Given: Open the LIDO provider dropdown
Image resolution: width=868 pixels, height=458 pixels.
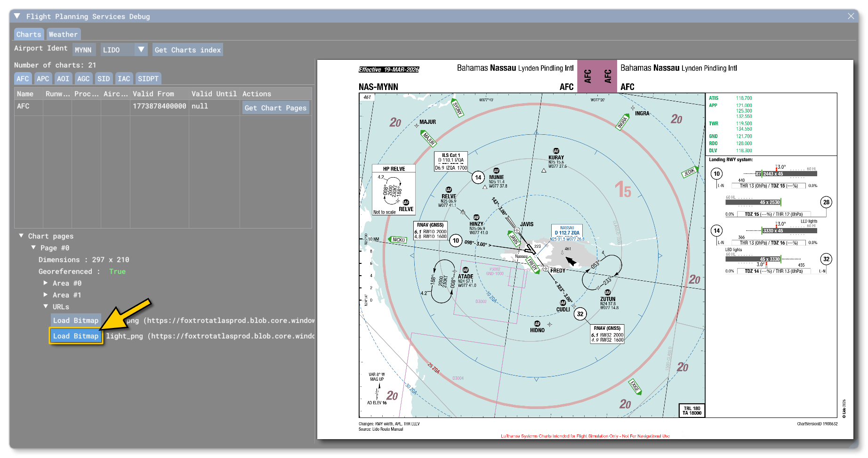Looking at the screenshot, I should coord(141,49).
